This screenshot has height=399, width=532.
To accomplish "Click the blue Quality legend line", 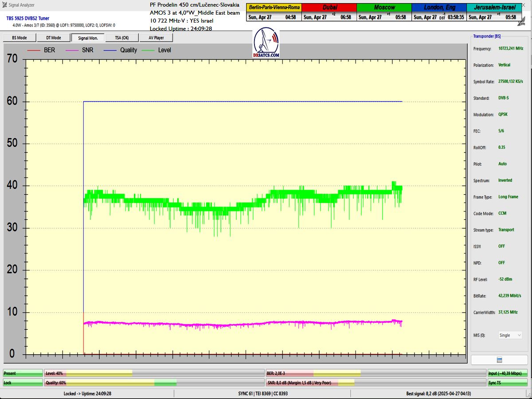I will [x=111, y=51].
